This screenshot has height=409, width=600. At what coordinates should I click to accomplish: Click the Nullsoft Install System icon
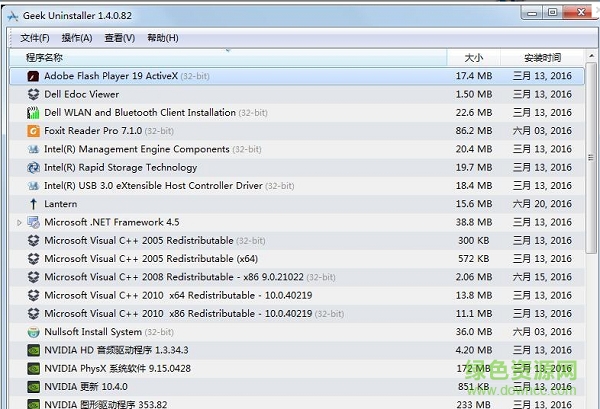pyautogui.click(x=33, y=332)
